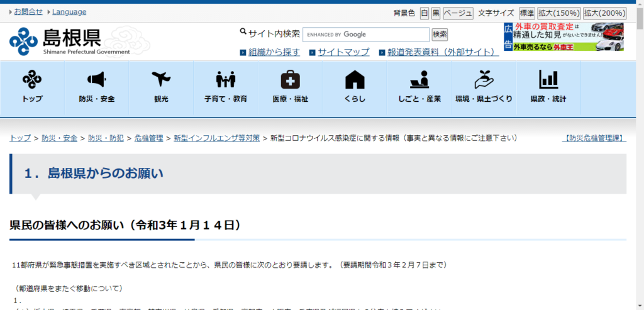Open 環境・県土づくり plant-in-hand icon
Viewport: 644px width, 310px height.
[484, 80]
